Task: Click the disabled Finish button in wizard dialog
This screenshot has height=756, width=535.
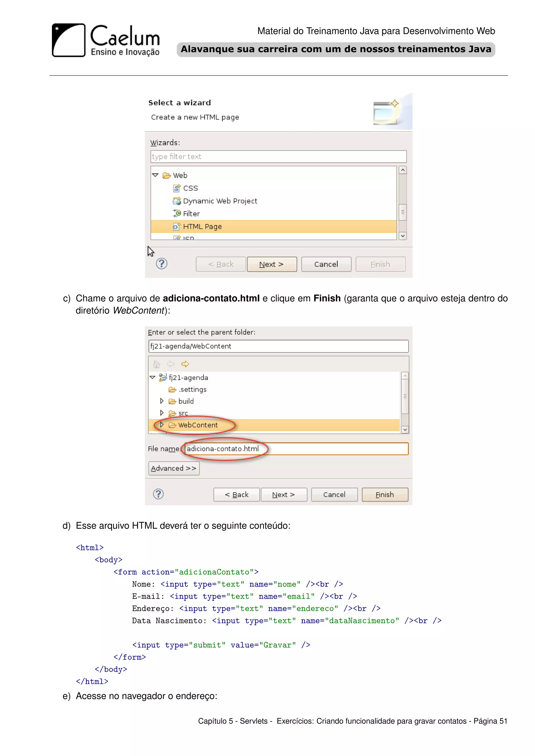Action: 381,264
